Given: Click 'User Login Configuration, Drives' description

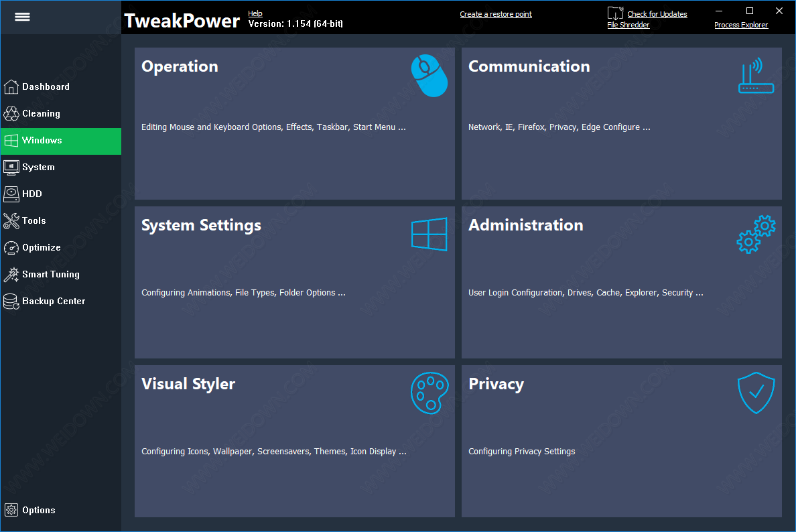Looking at the screenshot, I should pyautogui.click(x=586, y=293).
